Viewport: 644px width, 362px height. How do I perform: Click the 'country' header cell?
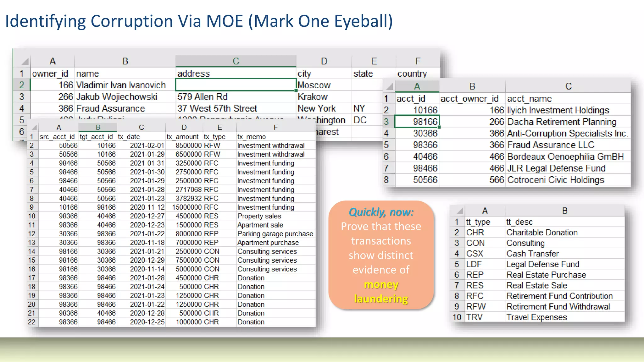coord(418,73)
